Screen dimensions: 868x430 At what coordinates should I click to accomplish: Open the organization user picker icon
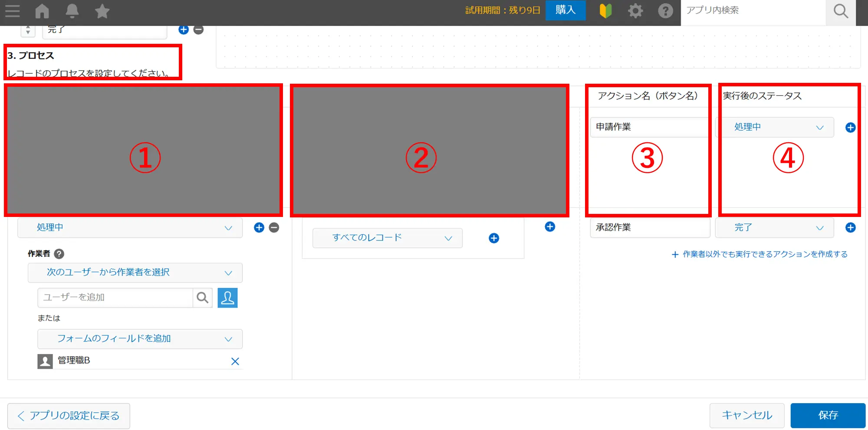[x=227, y=298]
